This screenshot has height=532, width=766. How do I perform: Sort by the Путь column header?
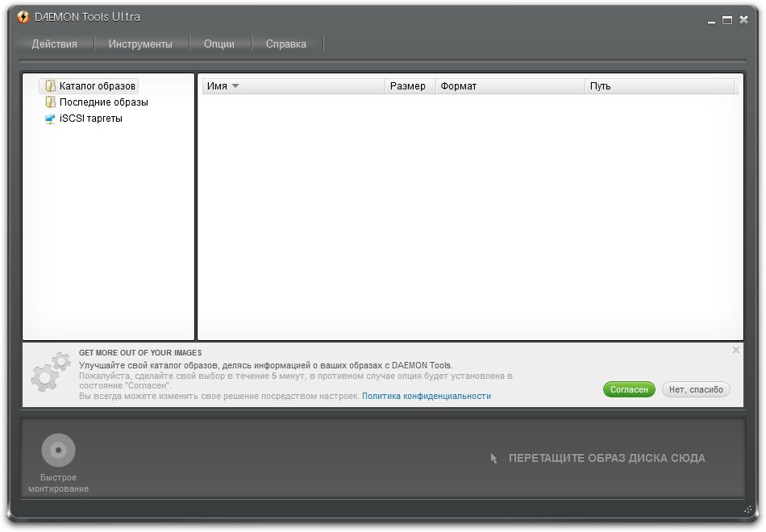(x=660, y=86)
